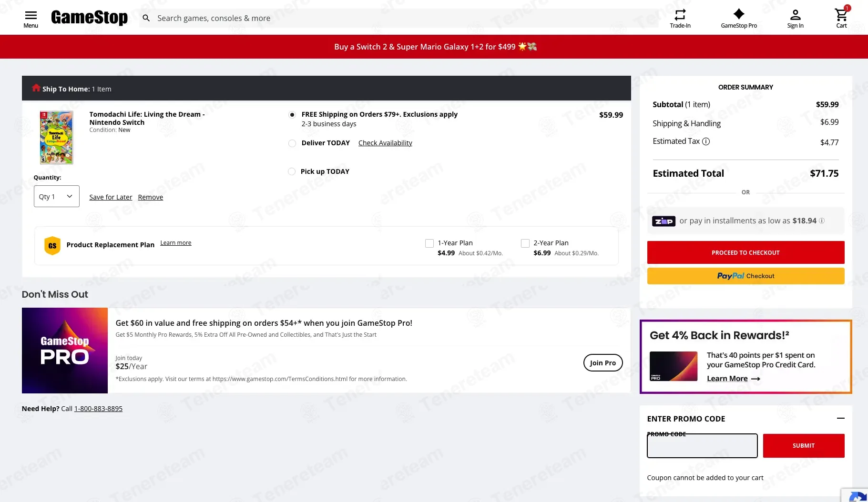Select the Pick up TODAY radio option
The height and width of the screenshot is (502, 868).
pos(292,171)
